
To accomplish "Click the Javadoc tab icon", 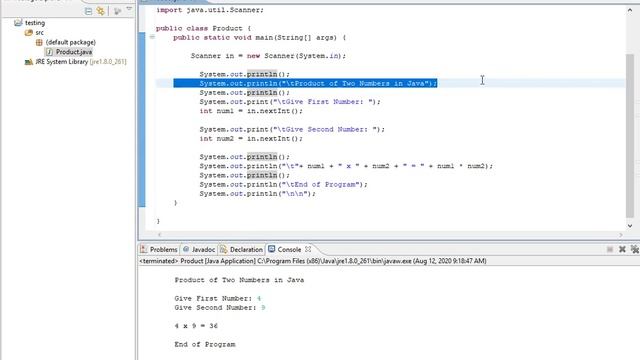I will click(x=186, y=249).
